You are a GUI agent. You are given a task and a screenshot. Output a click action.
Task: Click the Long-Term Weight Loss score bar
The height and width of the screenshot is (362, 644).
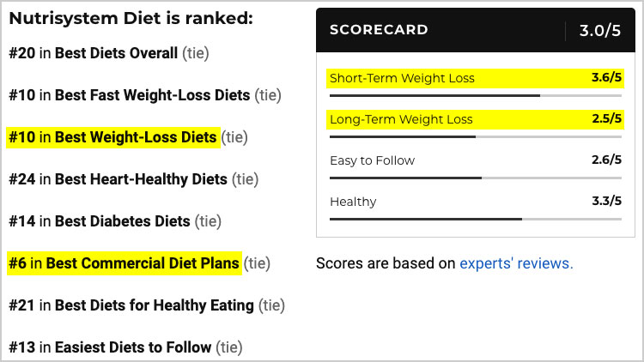click(476, 136)
